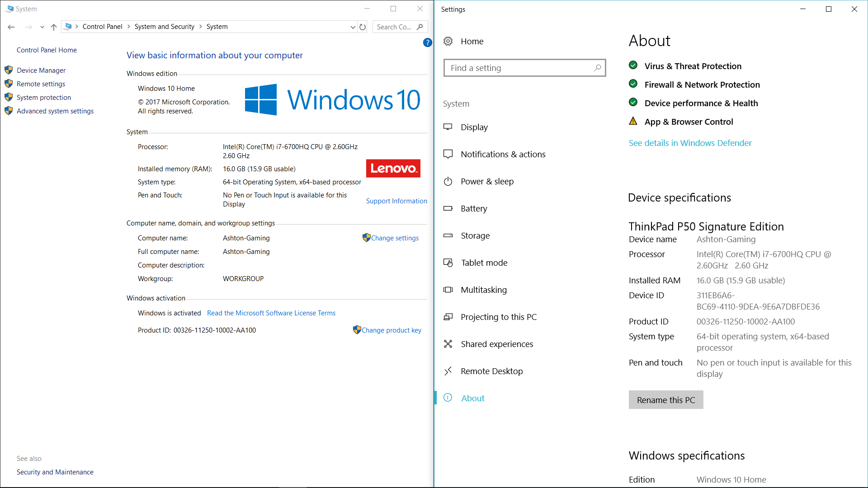This screenshot has width=868, height=488.
Task: Expand the address bar history dropdown
Action: click(x=353, y=27)
